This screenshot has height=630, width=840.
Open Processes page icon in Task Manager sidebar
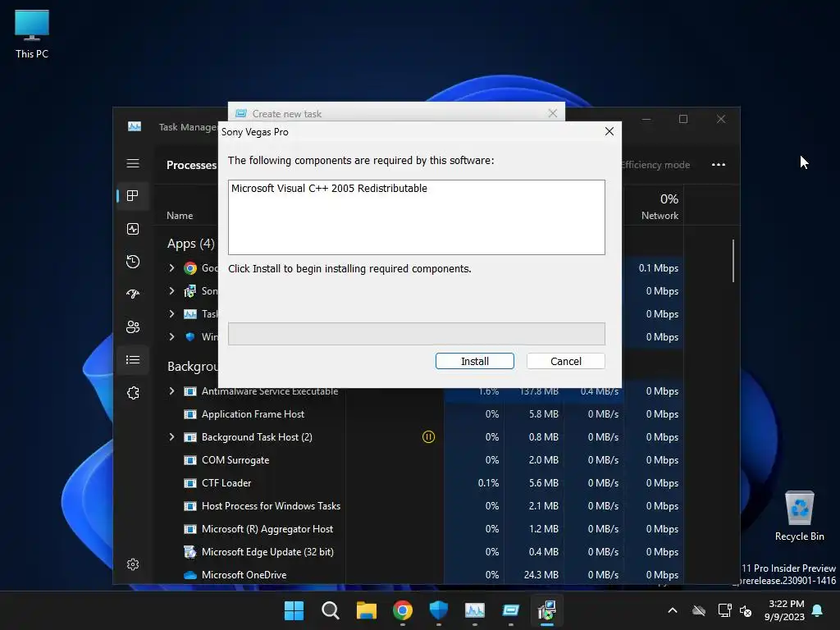point(133,196)
